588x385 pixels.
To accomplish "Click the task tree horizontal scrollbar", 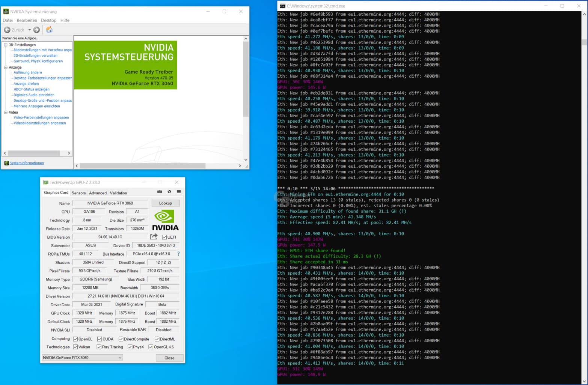I will [x=34, y=153].
